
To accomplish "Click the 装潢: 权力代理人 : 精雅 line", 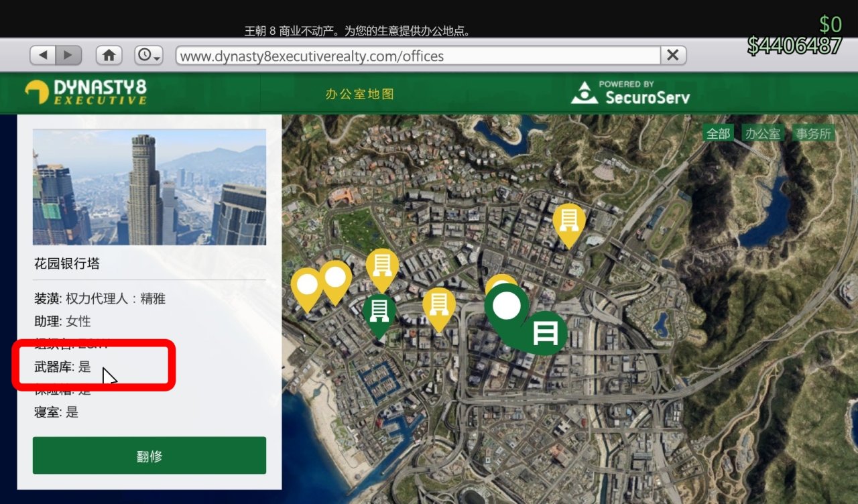I will tap(100, 299).
